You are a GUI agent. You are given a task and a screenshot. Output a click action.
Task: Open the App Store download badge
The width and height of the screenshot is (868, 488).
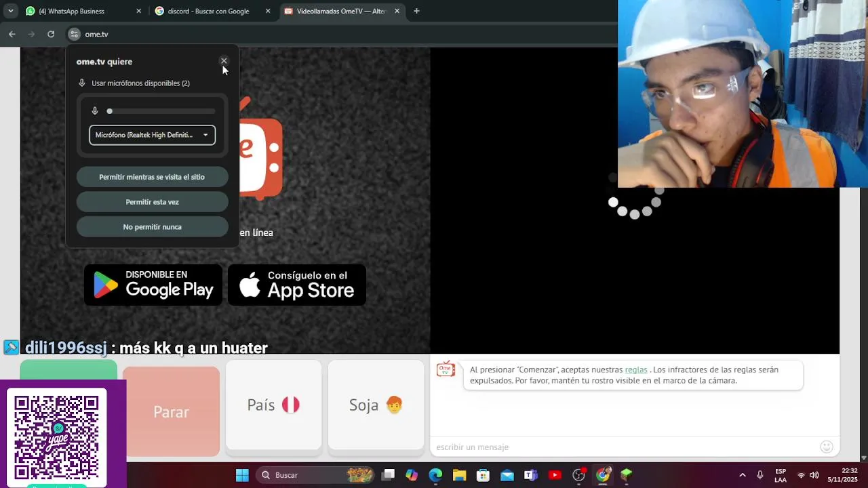click(x=297, y=285)
